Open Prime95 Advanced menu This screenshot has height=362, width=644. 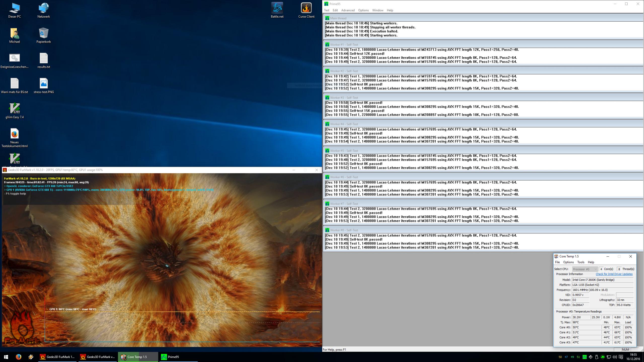pyautogui.click(x=348, y=10)
